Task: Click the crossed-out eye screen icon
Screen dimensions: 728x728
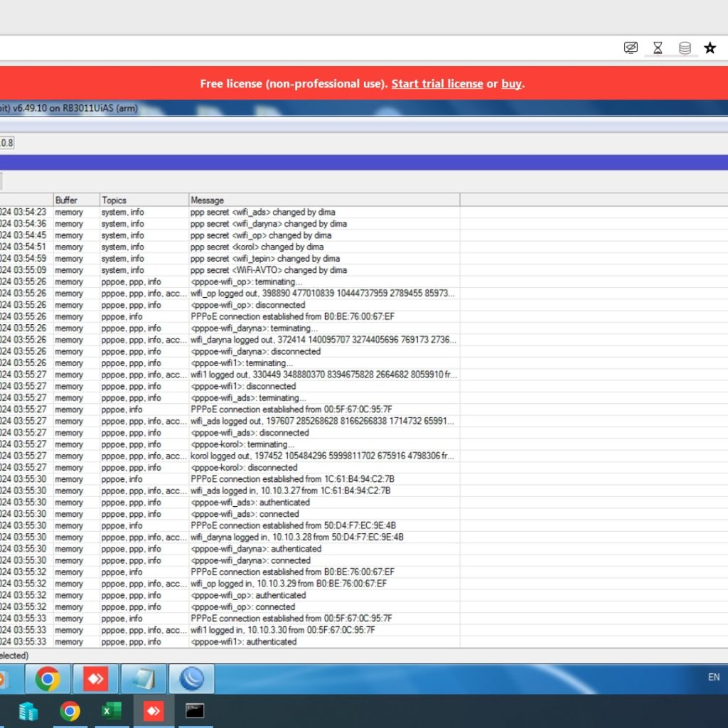Action: 631,48
